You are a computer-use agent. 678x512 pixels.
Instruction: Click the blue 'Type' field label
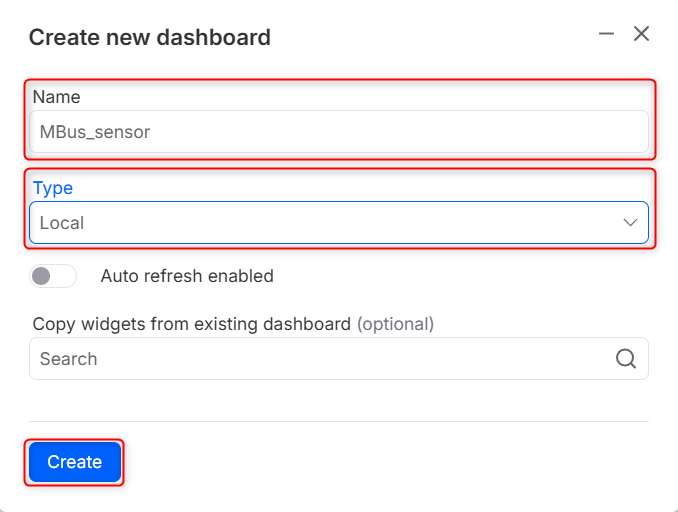(x=53, y=188)
